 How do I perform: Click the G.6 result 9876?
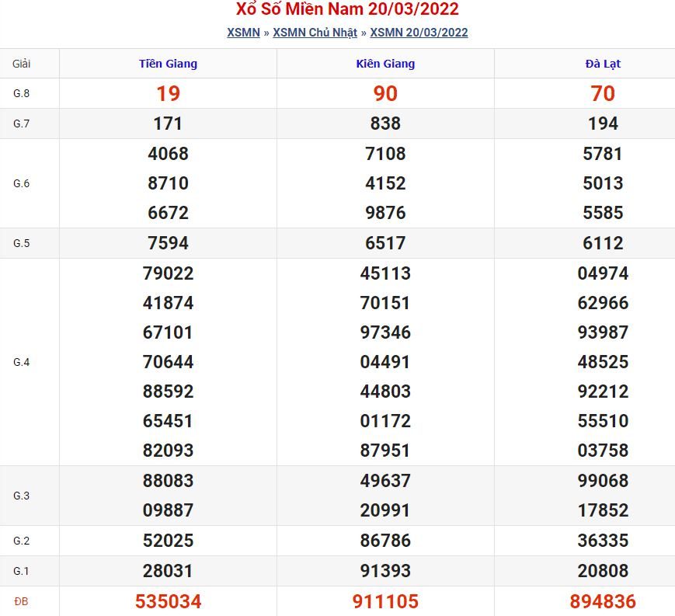pyautogui.click(x=385, y=213)
